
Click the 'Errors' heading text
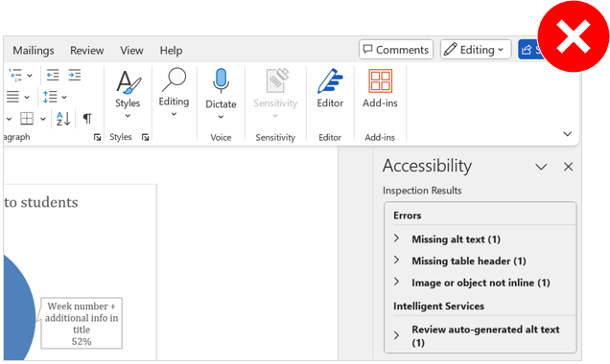click(407, 216)
